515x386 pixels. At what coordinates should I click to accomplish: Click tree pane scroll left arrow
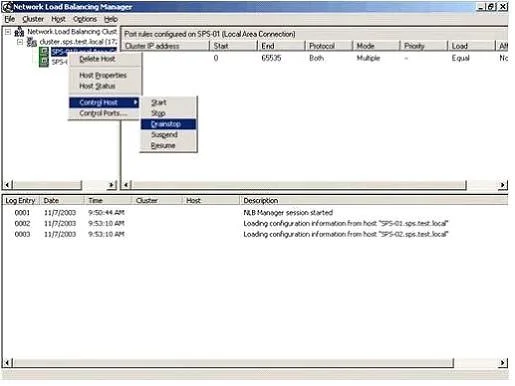pos(8,185)
